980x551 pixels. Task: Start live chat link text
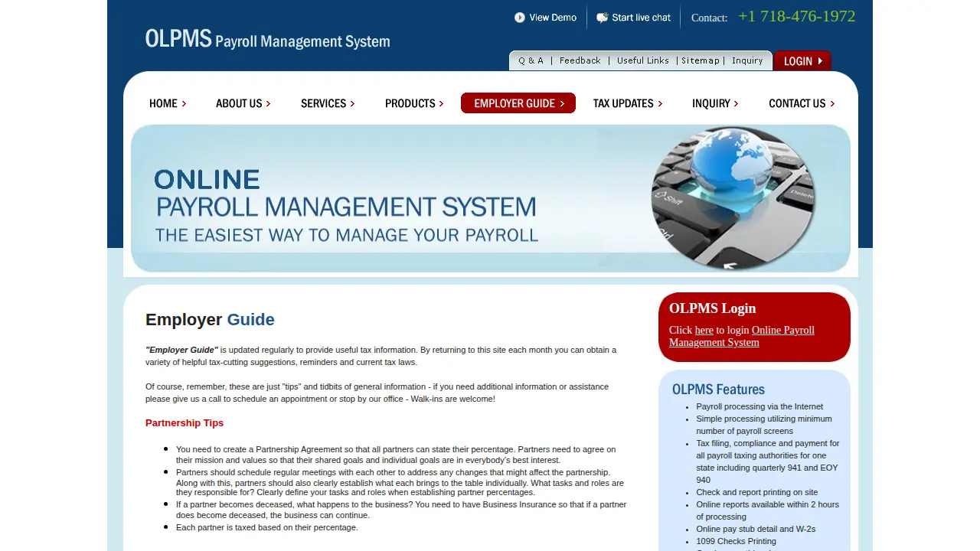(642, 18)
